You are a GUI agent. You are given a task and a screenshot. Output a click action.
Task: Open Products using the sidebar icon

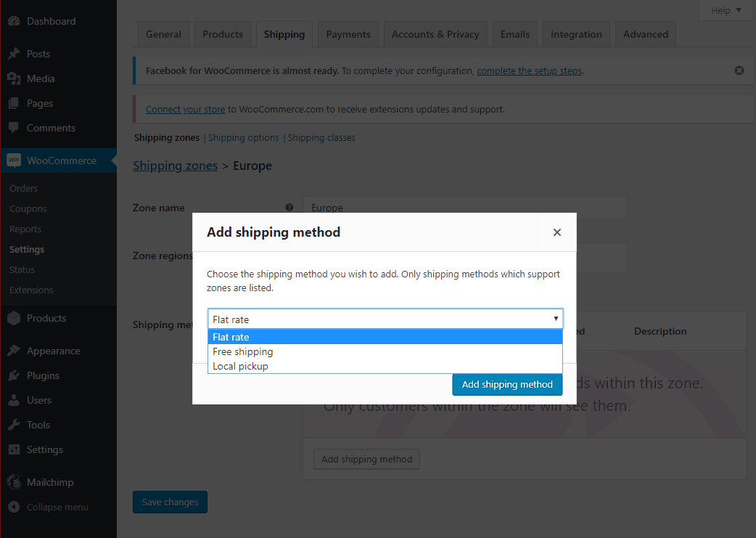coord(15,317)
